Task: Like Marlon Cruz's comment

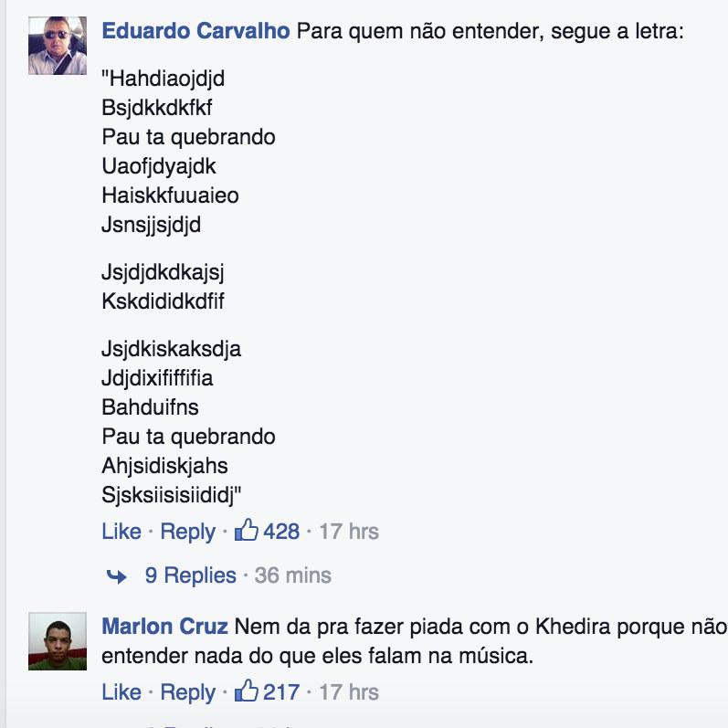Action: coord(121,691)
